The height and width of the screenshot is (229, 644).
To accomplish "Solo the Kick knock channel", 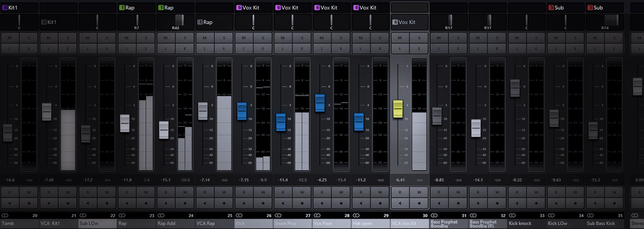I will point(536,38).
